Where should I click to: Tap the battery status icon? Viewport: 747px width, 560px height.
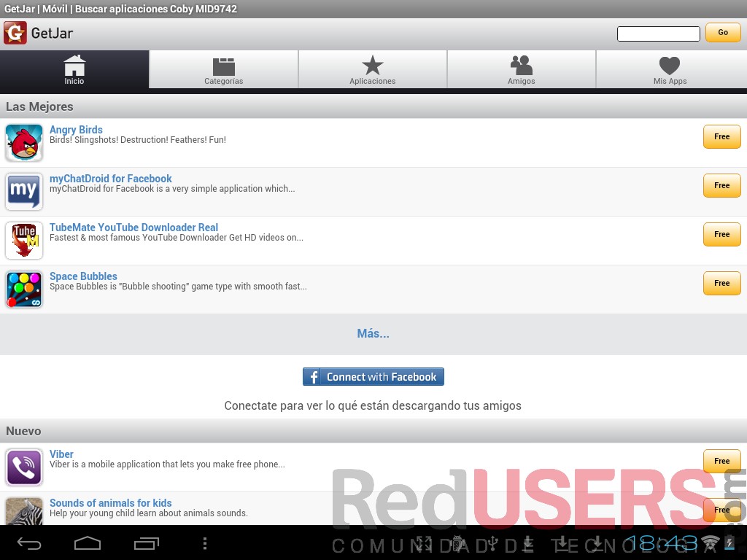(729, 543)
